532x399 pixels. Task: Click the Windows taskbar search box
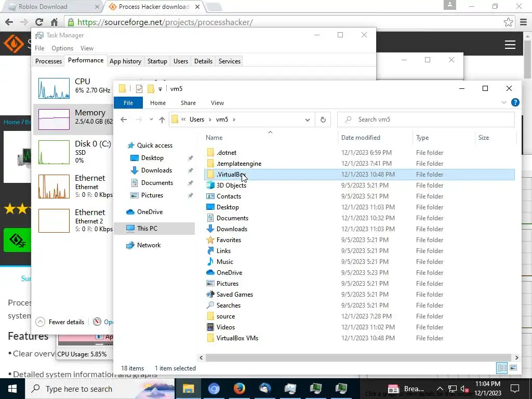tap(100, 389)
